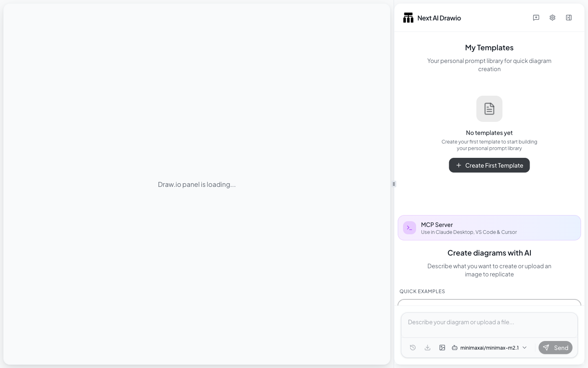588x368 pixels.
Task: Click the Create First Template button
Action: 489,165
